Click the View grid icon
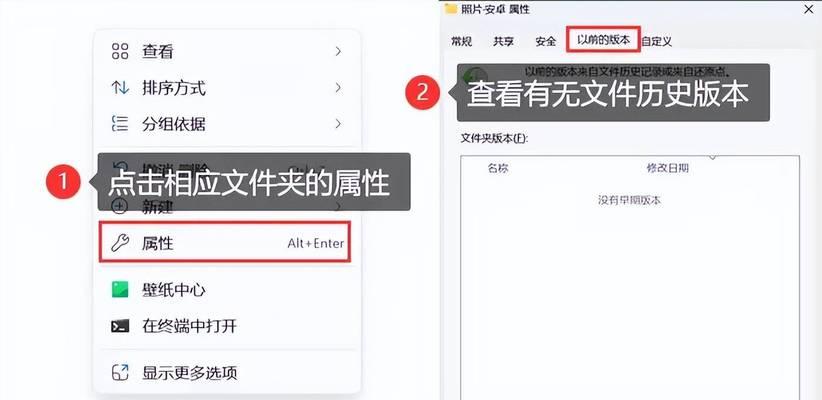The image size is (822, 400). coord(120,51)
